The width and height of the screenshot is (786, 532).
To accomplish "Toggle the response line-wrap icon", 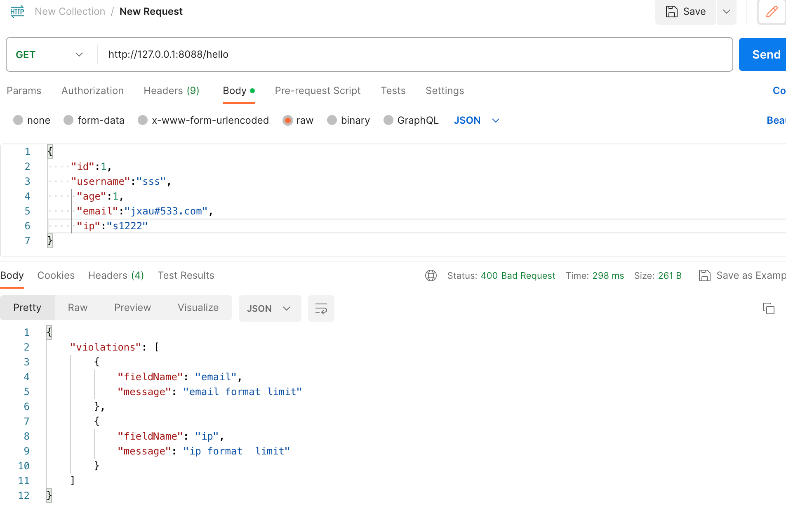I will pos(321,308).
